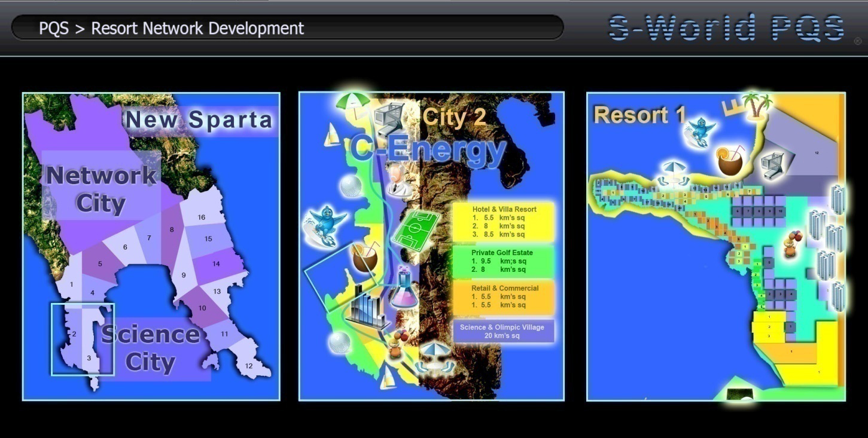Click the C-Energy heading
Screen dimensions: 868x438
click(428, 149)
